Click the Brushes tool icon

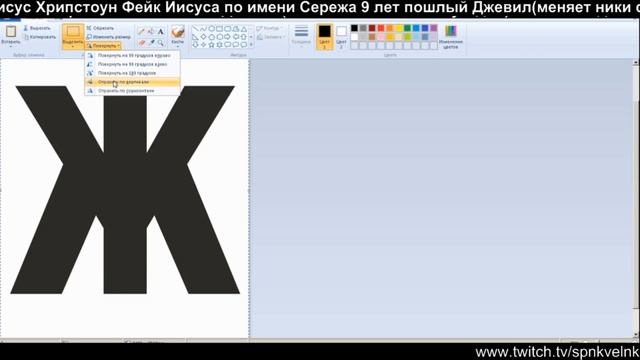(x=178, y=31)
